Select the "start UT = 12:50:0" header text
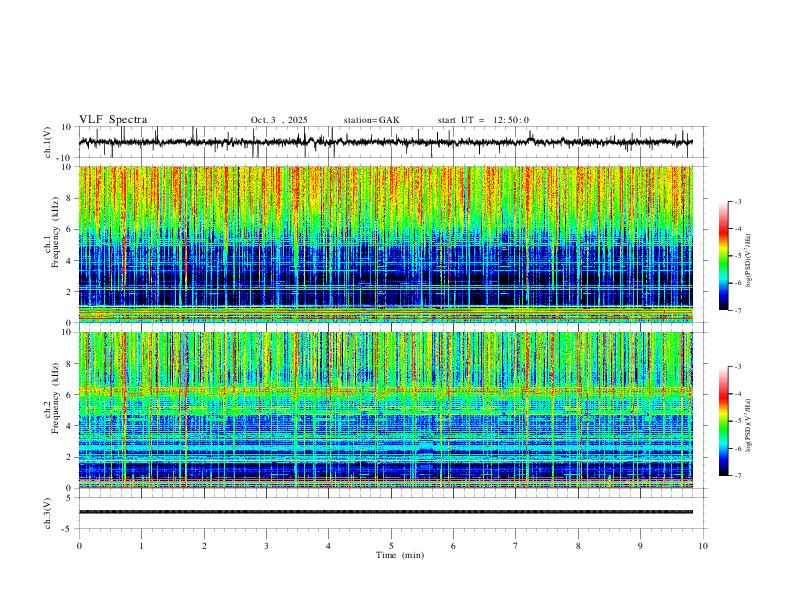Viewport: 792px width, 612px height. coord(483,120)
